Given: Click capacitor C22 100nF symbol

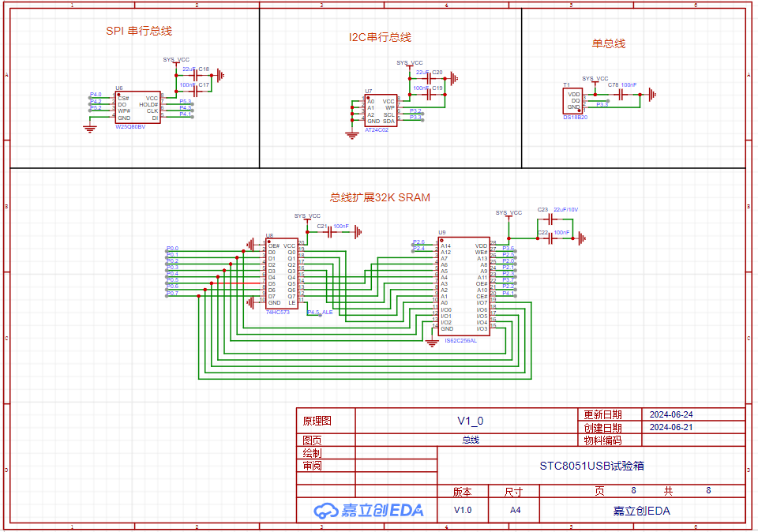Looking at the screenshot, I should coord(550,238).
